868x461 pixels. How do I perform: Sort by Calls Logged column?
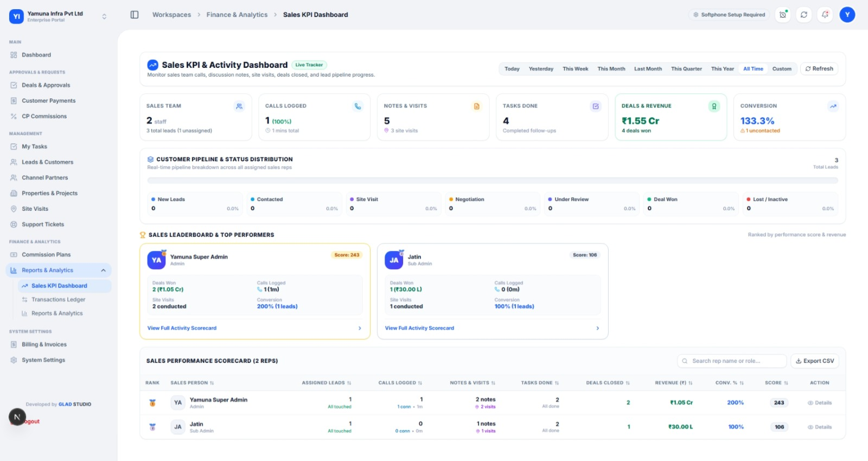point(400,383)
